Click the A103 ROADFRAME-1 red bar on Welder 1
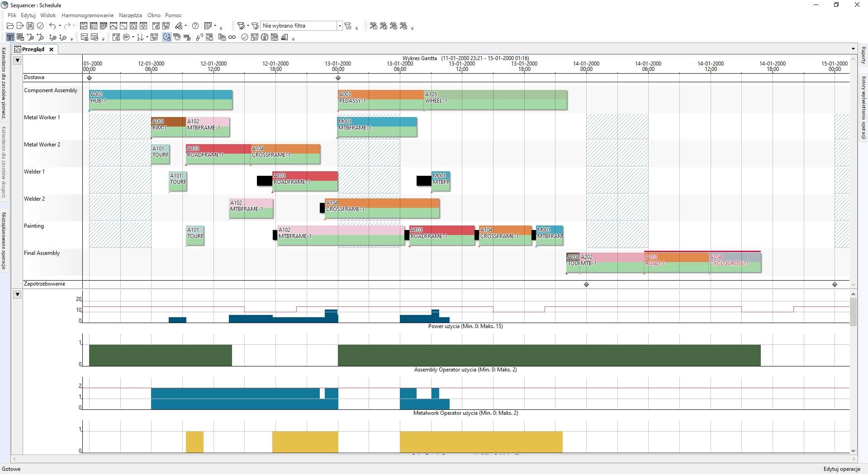 pos(305,181)
